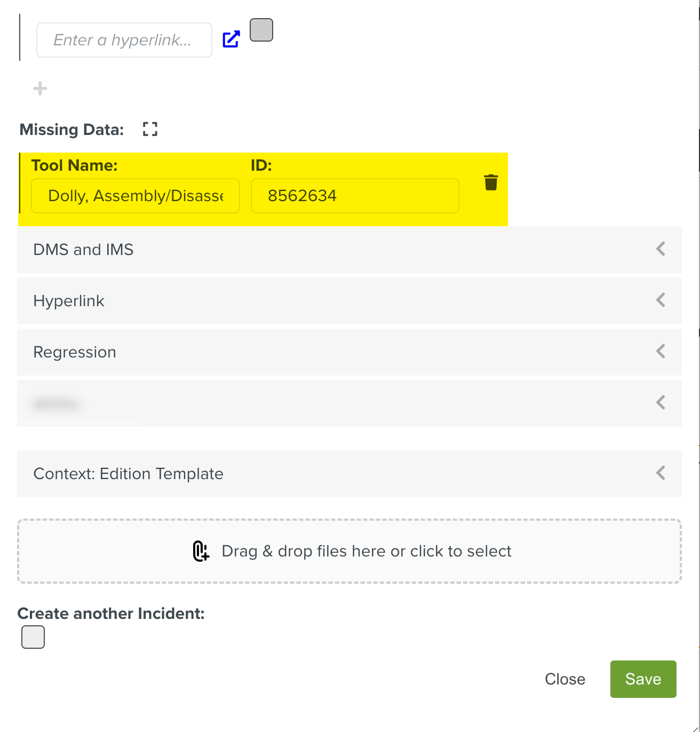This screenshot has height=732, width=700.
Task: Open the hyperlink external link icon
Action: 231,39
